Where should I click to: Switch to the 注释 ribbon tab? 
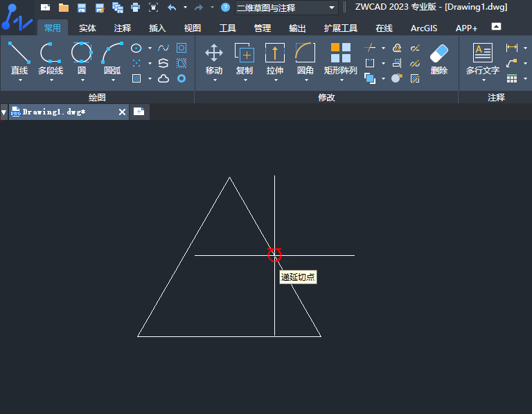[123, 28]
